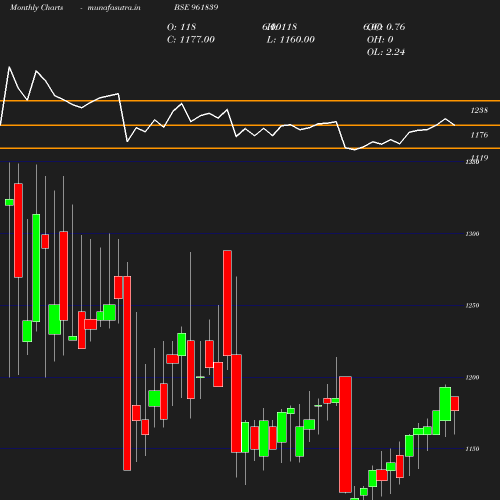The height and width of the screenshot is (500, 500).
Task: Click the 'OH: 0' value text
Action: click(380, 39)
